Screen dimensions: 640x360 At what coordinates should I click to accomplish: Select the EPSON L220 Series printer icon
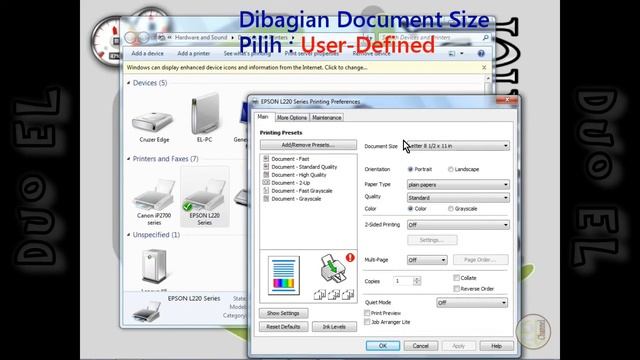204,195
